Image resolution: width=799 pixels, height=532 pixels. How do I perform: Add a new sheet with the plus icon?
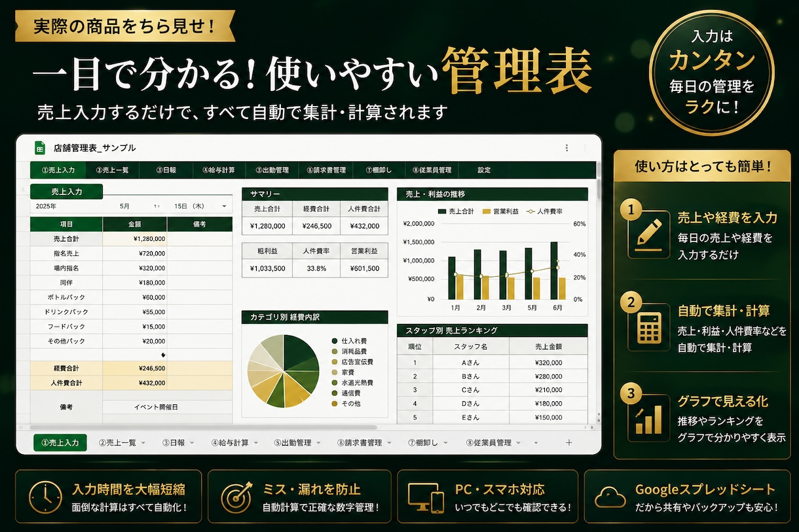568,443
